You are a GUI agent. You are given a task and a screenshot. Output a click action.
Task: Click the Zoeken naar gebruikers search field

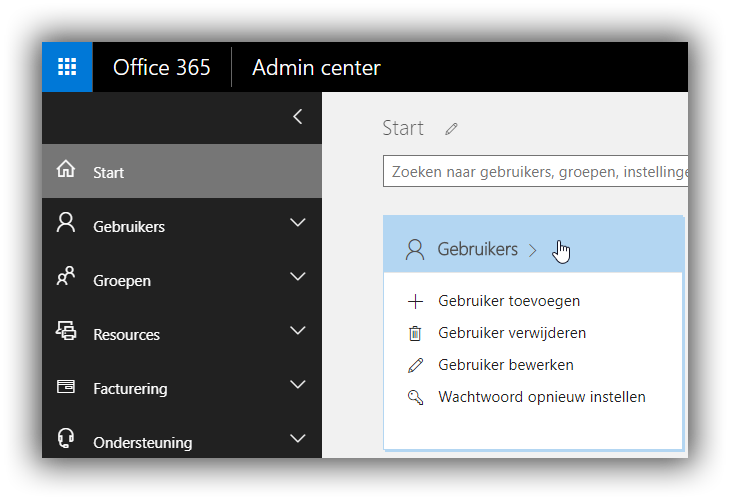coord(535,171)
